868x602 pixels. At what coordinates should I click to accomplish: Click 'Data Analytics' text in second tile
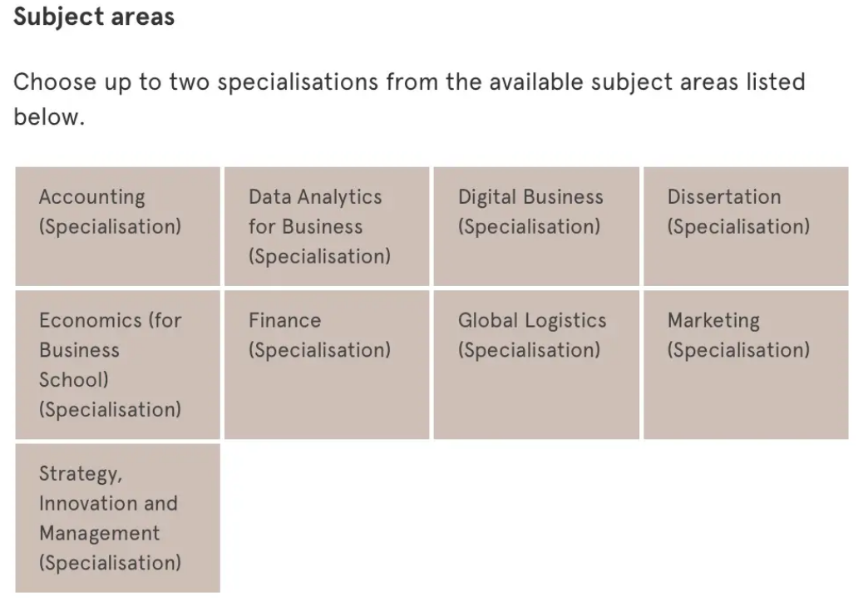click(x=315, y=196)
